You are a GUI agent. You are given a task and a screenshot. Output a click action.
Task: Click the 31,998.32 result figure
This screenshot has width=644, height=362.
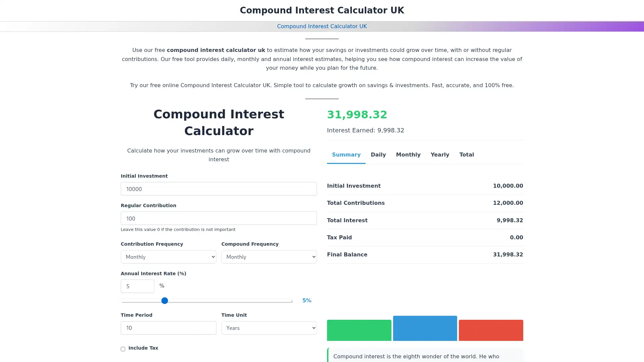[357, 115]
